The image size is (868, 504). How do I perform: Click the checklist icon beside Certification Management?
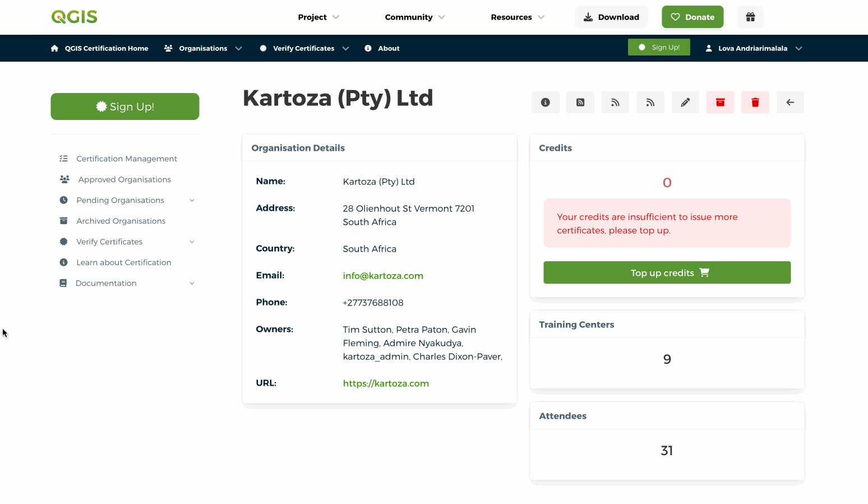pyautogui.click(x=64, y=159)
